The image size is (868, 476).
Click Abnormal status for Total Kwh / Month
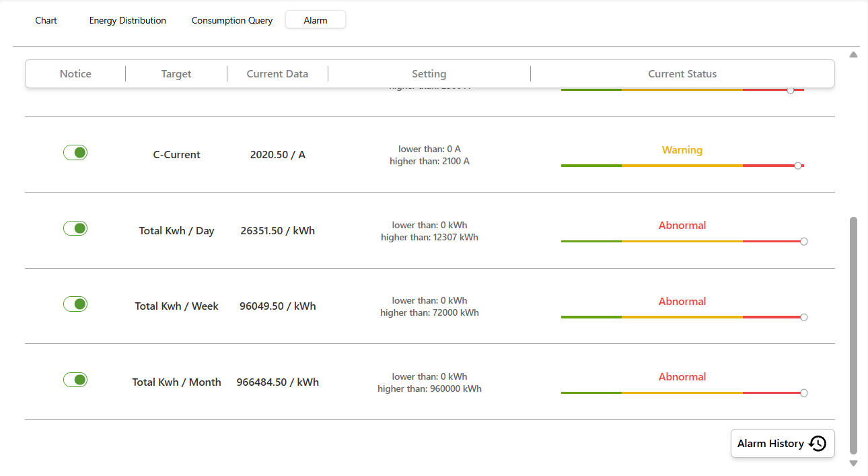(x=682, y=377)
